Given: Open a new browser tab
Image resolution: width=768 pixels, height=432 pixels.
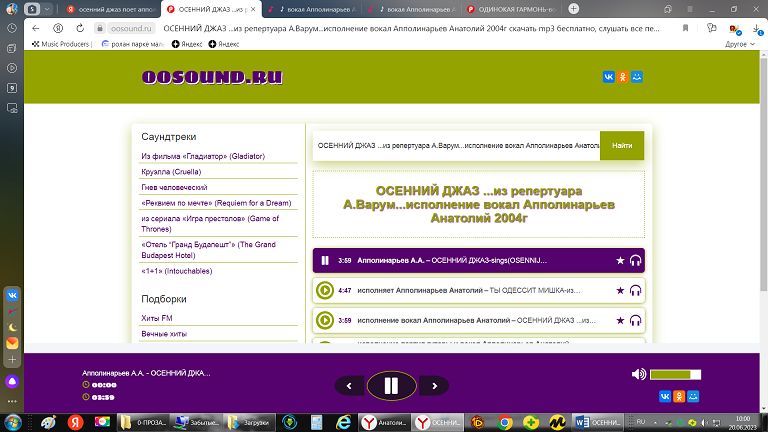Looking at the screenshot, I should [x=574, y=9].
